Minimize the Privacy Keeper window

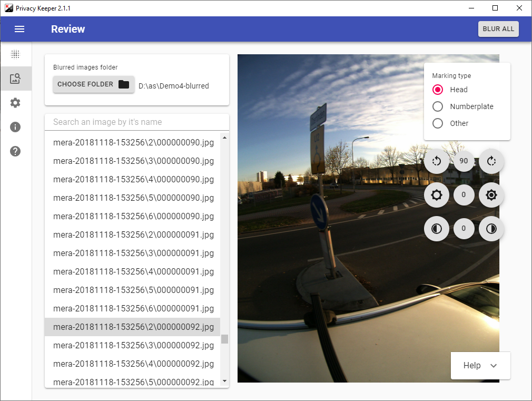click(x=471, y=8)
